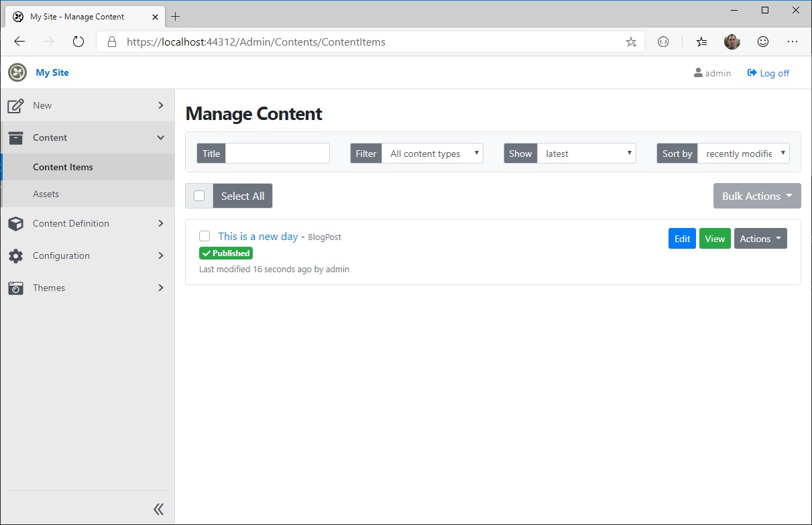The width and height of the screenshot is (812, 525).
Task: Open the Bulk Actions dropdown
Action: (x=757, y=196)
